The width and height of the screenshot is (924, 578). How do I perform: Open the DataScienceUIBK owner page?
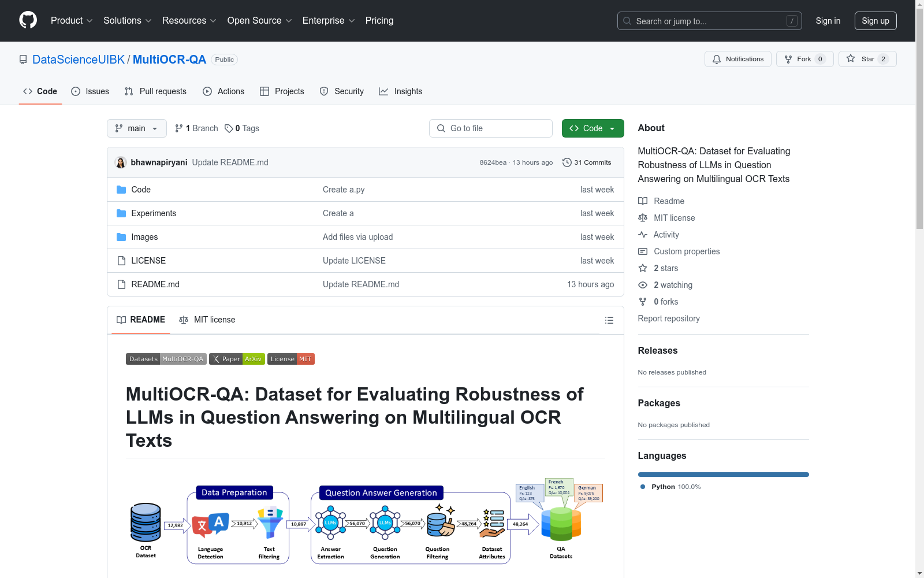click(x=79, y=60)
